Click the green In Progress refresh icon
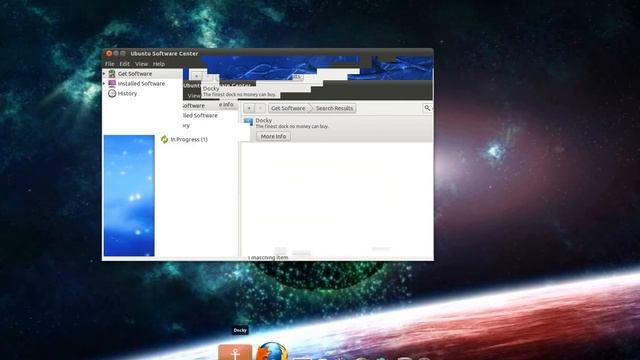 (164, 139)
